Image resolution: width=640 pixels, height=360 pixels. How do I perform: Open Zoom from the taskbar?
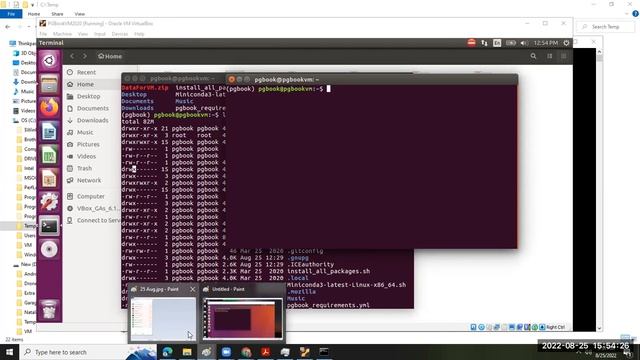point(226,352)
